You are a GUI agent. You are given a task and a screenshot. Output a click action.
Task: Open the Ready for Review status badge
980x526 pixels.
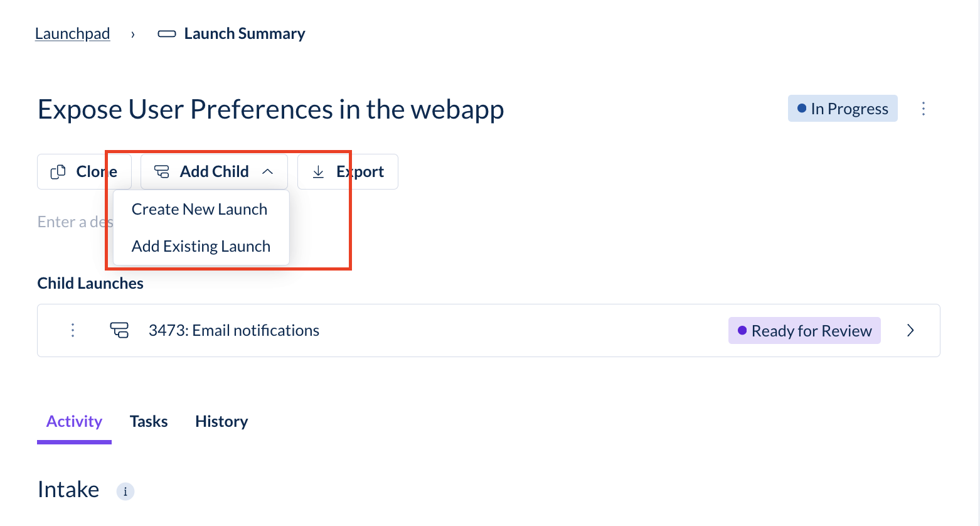coord(804,330)
